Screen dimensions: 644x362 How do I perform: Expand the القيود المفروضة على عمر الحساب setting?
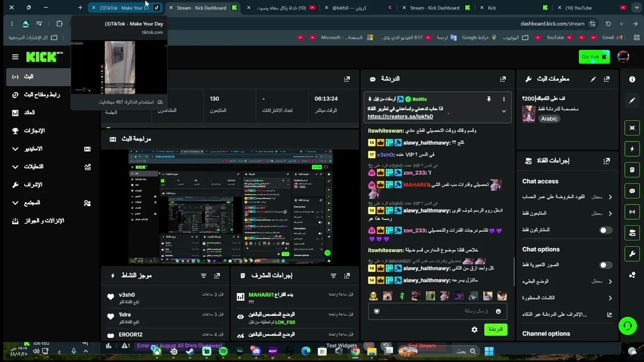pyautogui.click(x=567, y=197)
